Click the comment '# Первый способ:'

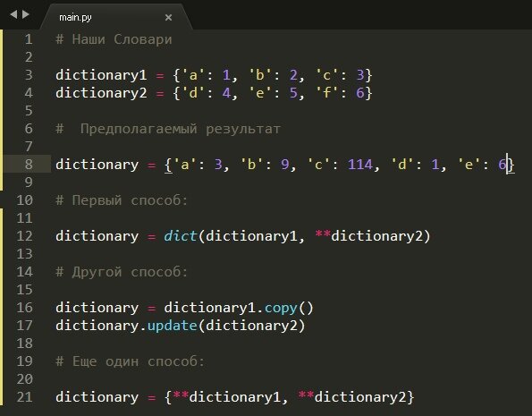click(x=122, y=200)
